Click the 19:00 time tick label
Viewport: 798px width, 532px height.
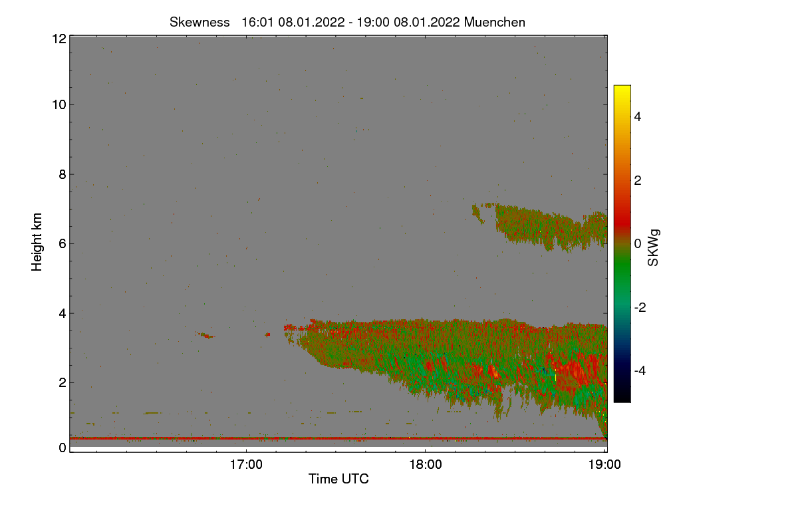coord(604,464)
